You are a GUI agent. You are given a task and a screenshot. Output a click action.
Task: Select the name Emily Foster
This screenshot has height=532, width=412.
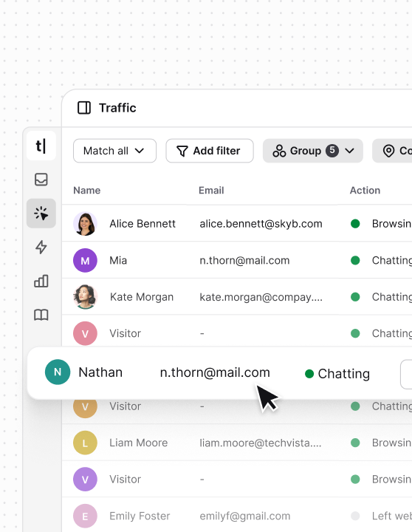[x=140, y=516]
